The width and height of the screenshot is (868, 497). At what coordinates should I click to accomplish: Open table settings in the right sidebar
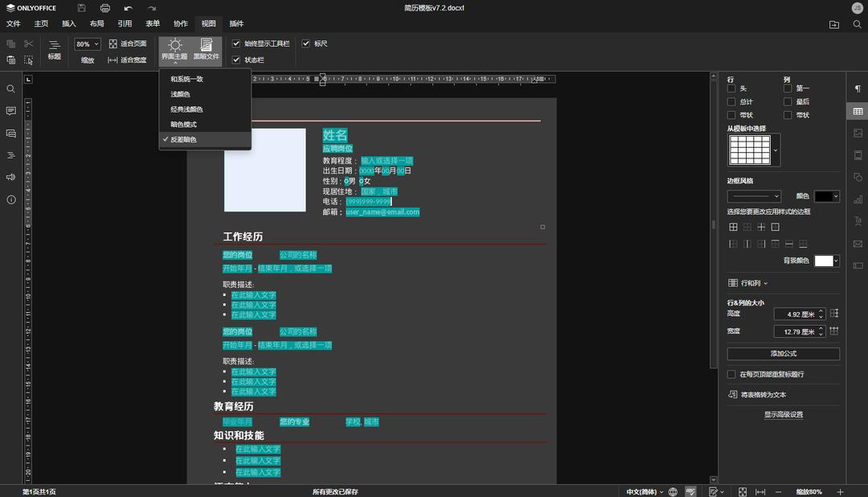click(x=857, y=112)
